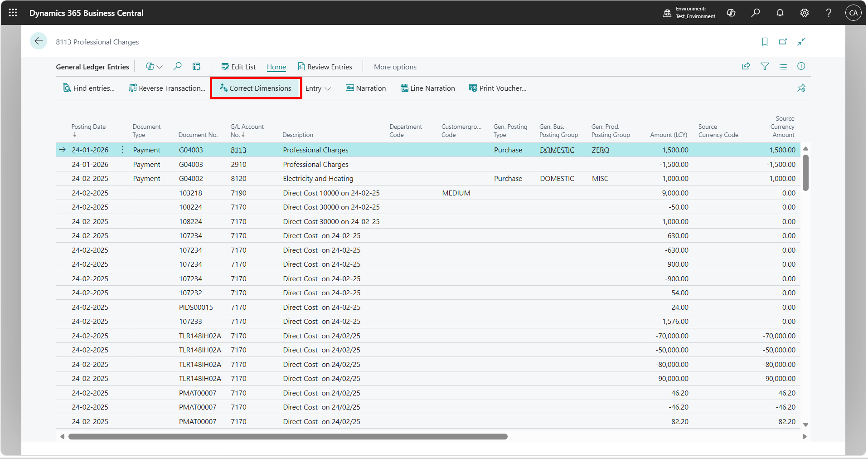Screen dimensions: 868x459
Task: Open the CA user account avatar
Action: (853, 13)
